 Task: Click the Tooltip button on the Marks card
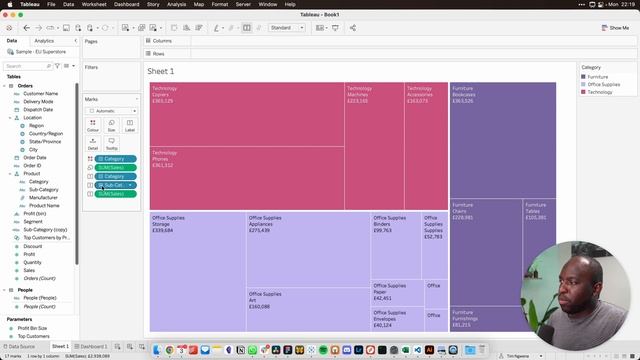point(111,144)
